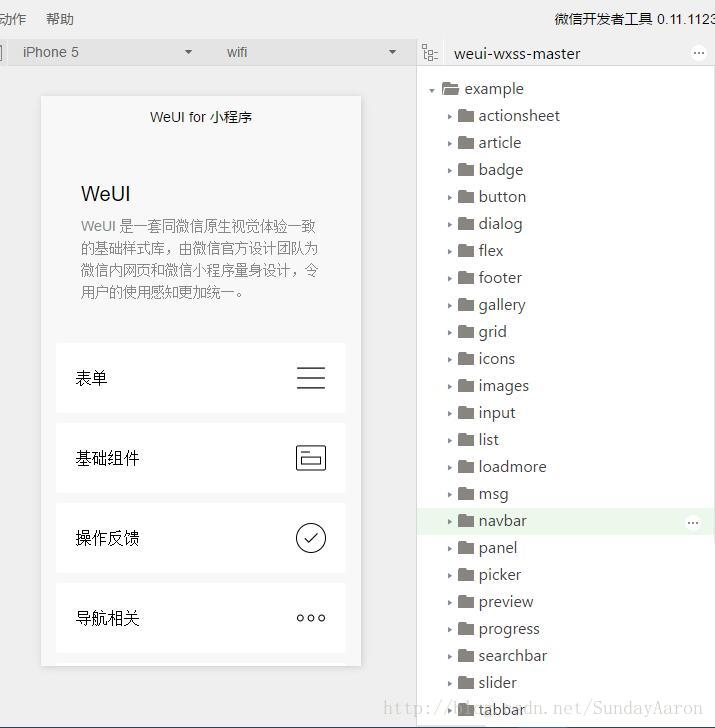The height and width of the screenshot is (728, 715).
Task: Click the footer folder icon
Action: click(466, 278)
